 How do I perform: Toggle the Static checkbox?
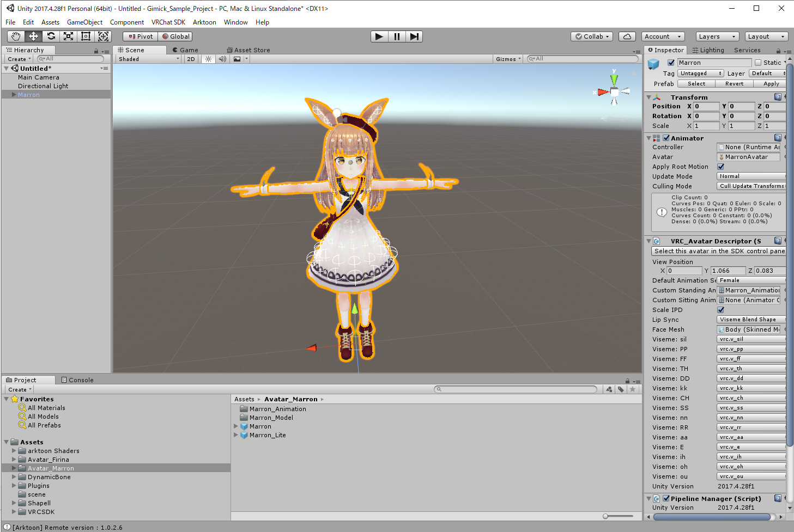pos(757,63)
